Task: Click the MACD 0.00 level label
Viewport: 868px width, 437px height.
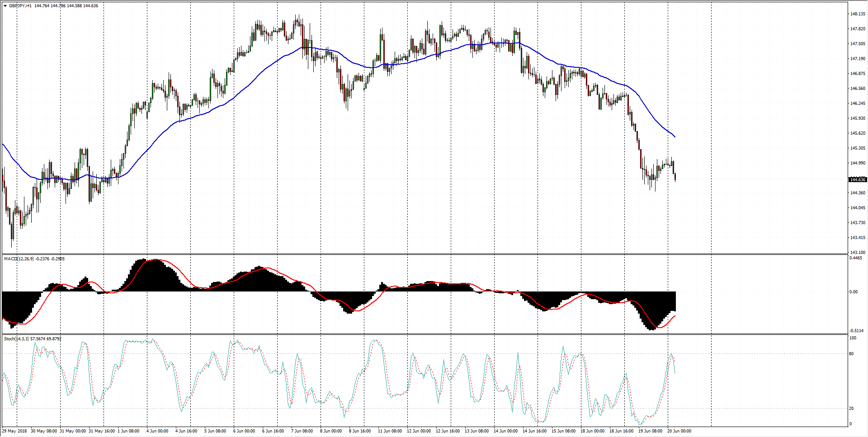Action: (853, 292)
